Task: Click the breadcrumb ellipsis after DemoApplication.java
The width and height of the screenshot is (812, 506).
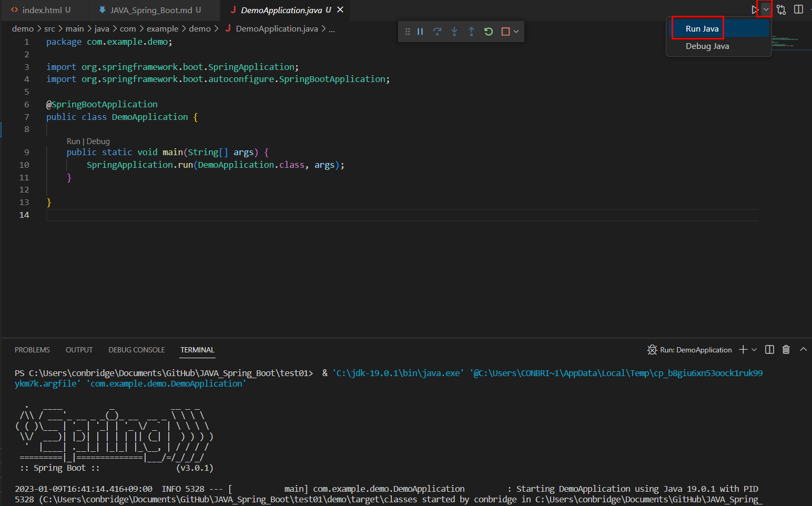Action: tap(332, 29)
